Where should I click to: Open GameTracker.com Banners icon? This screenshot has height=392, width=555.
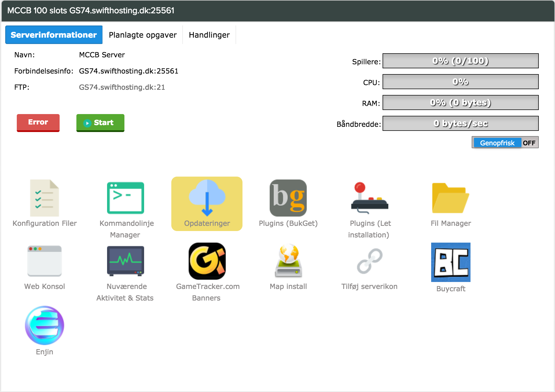pos(207,261)
